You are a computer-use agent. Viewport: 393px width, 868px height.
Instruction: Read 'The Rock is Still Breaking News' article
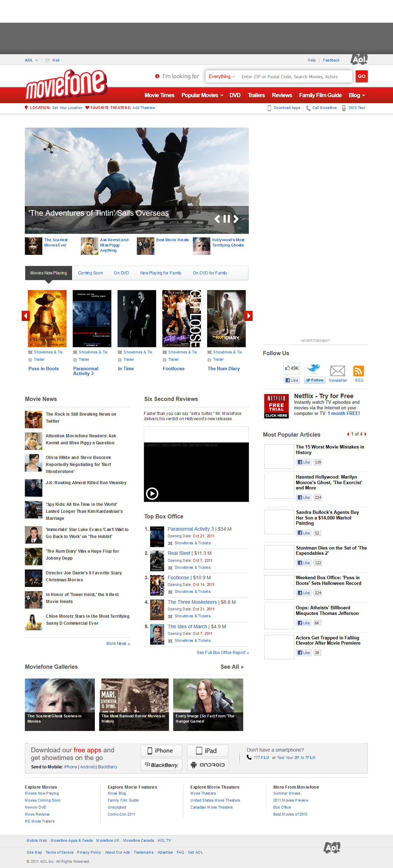coord(81,418)
